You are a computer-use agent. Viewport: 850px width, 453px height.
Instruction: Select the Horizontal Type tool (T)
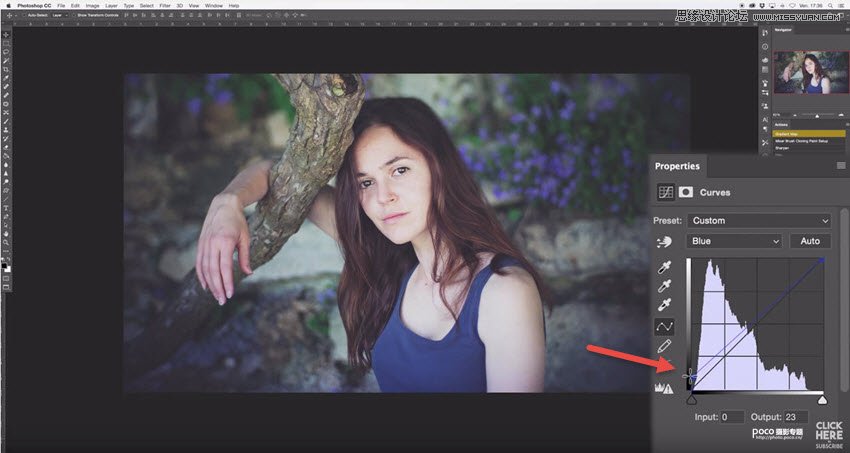tap(6, 208)
